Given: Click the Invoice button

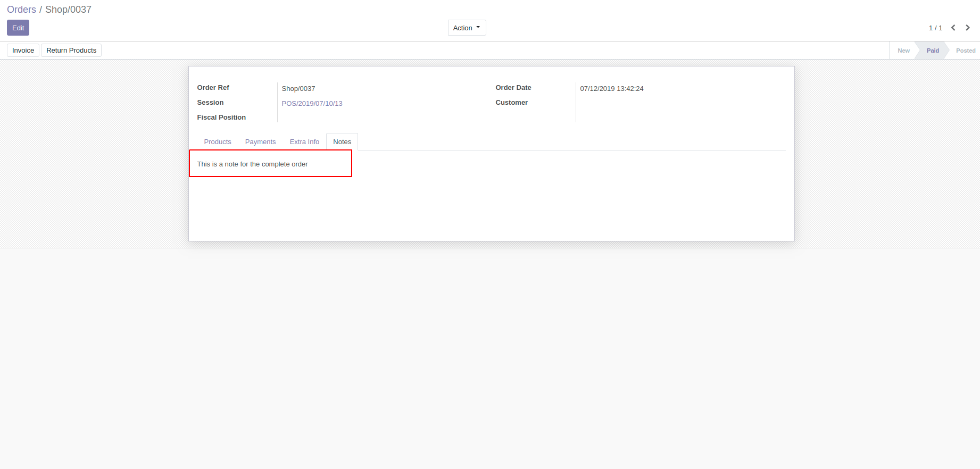Looking at the screenshot, I should coord(23,51).
